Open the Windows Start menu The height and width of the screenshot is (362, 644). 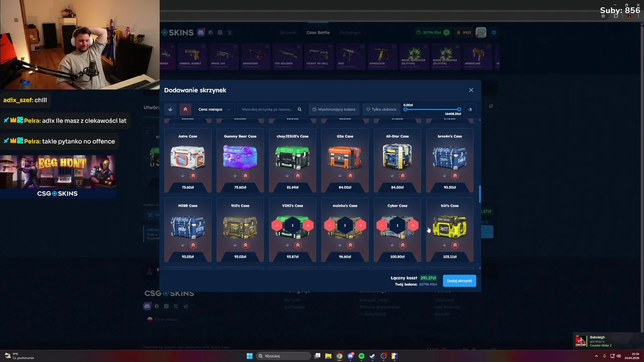[250, 356]
